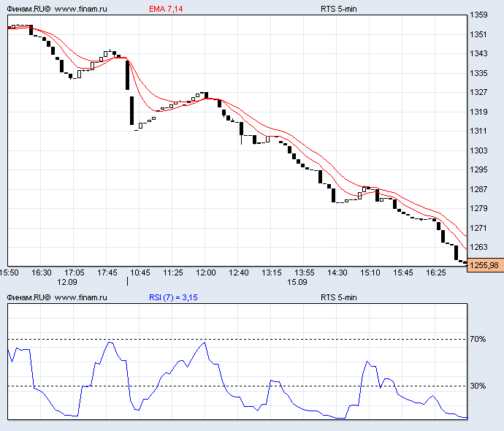Click the 1271 price axis label
This screenshot has width=504, height=431.
[478, 228]
